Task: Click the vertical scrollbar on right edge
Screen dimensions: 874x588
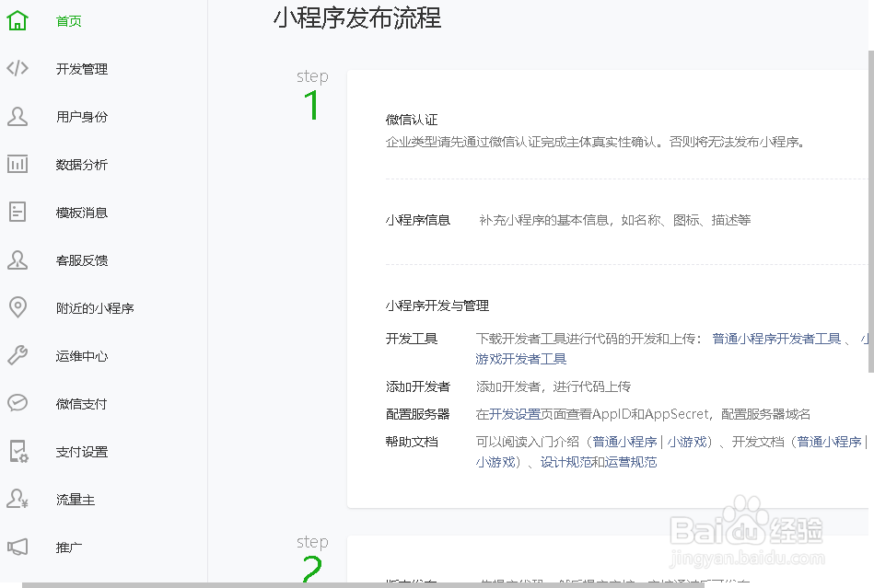Action: point(870,212)
